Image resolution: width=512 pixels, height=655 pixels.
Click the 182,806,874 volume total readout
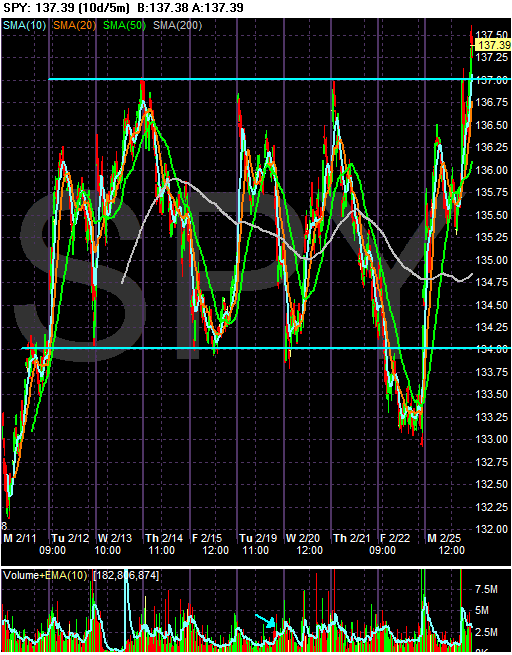point(126,576)
